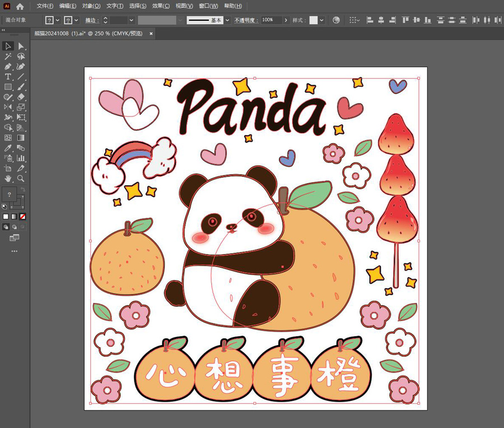The height and width of the screenshot is (428, 504).
Task: Select the Perspective Grid tool
Action: (21, 128)
